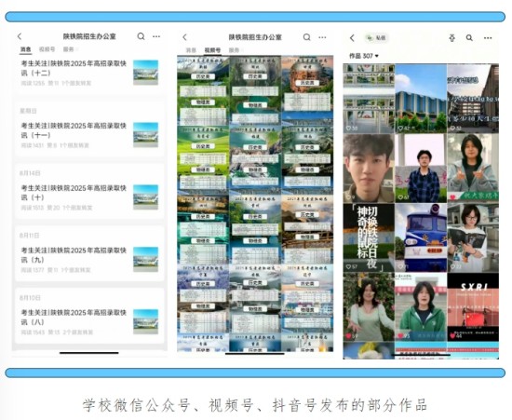The image size is (512, 420).
Task: Open the close-up face selfie video
Action: [369, 169]
